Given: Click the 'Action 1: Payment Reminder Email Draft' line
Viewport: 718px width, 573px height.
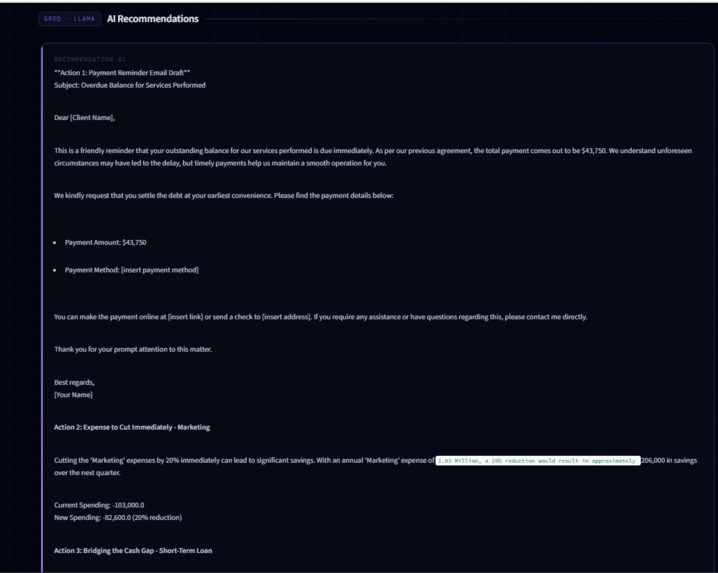Looking at the screenshot, I should pos(122,72).
